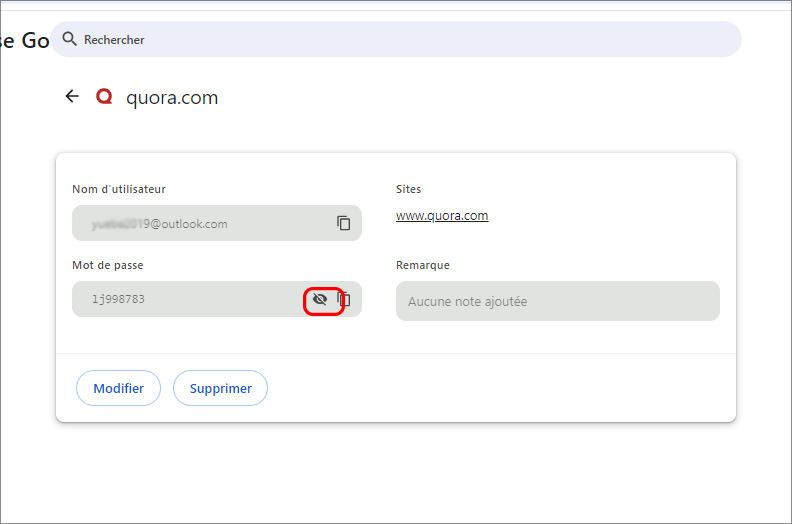Click the 'Remarque' label
The height and width of the screenshot is (524, 792).
[x=423, y=265]
